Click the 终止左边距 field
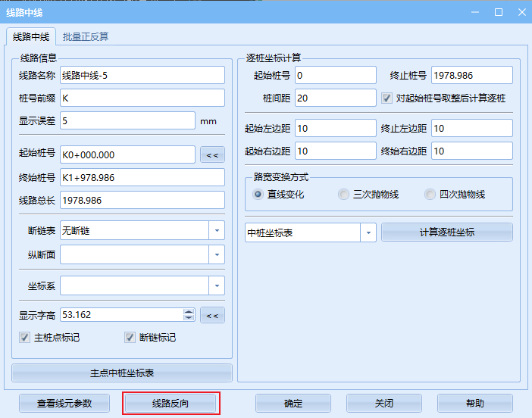The image size is (532, 418). pyautogui.click(x=472, y=128)
